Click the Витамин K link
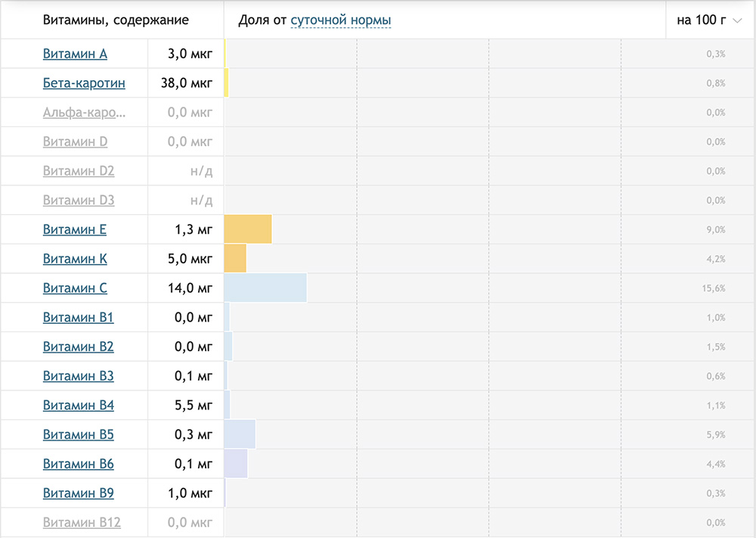The image size is (756, 538). [x=75, y=259]
